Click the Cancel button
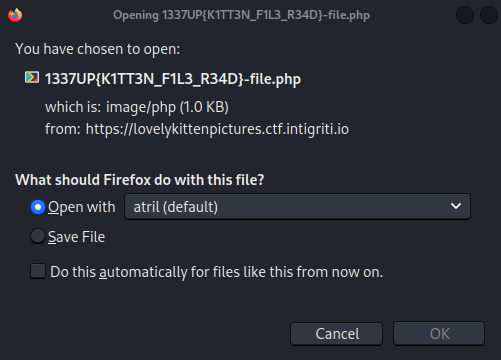Viewport: 501px width, 360px height. pos(336,334)
